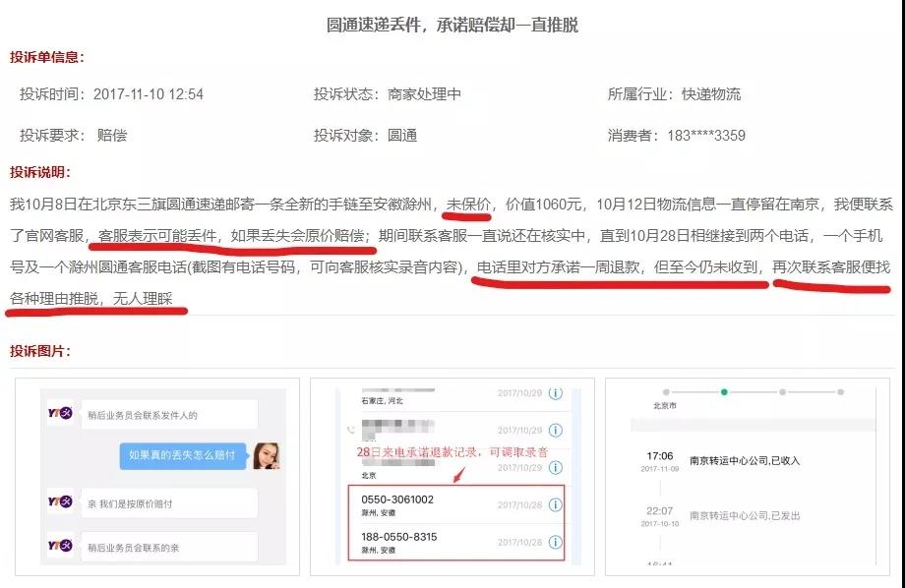Click complaint target 圆通
The image size is (905, 588).
point(402,136)
